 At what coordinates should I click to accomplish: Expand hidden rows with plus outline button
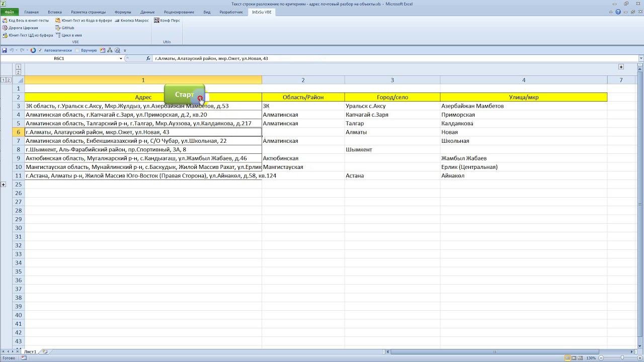click(x=4, y=185)
